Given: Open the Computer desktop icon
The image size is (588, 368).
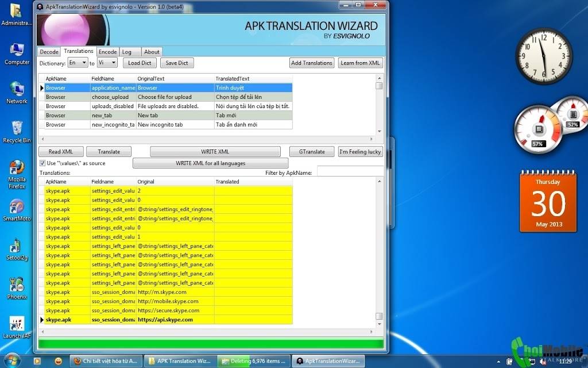Looking at the screenshot, I should [x=17, y=54].
